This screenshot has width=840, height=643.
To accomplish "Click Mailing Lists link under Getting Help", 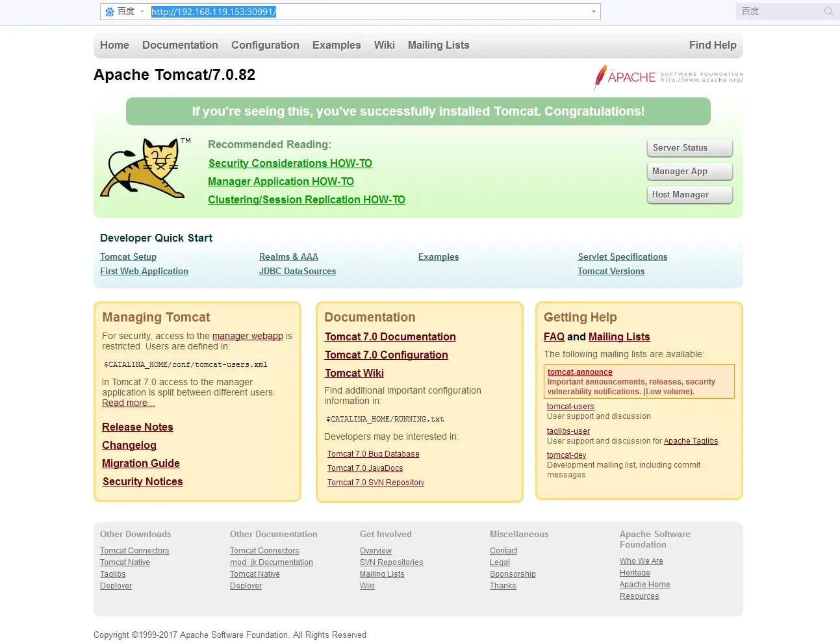I will tap(619, 336).
